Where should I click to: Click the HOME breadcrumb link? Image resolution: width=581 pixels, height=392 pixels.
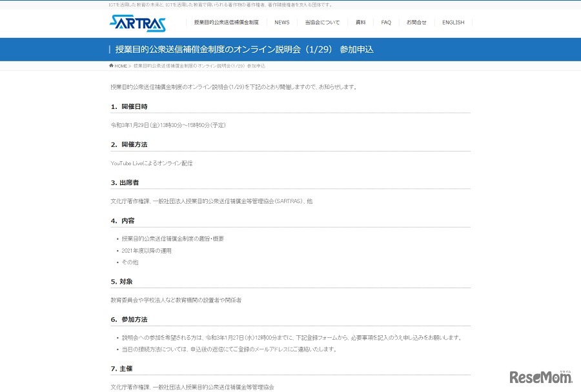tap(119, 64)
